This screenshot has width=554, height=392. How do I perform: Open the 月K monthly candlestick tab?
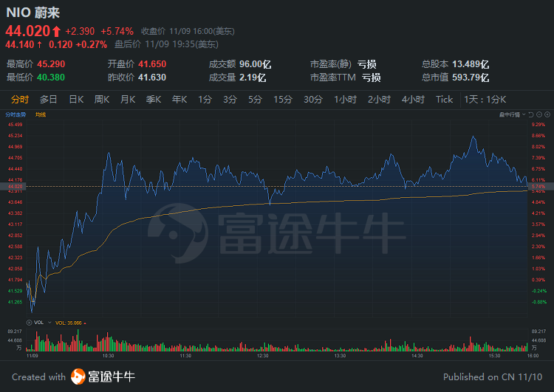coord(128,100)
